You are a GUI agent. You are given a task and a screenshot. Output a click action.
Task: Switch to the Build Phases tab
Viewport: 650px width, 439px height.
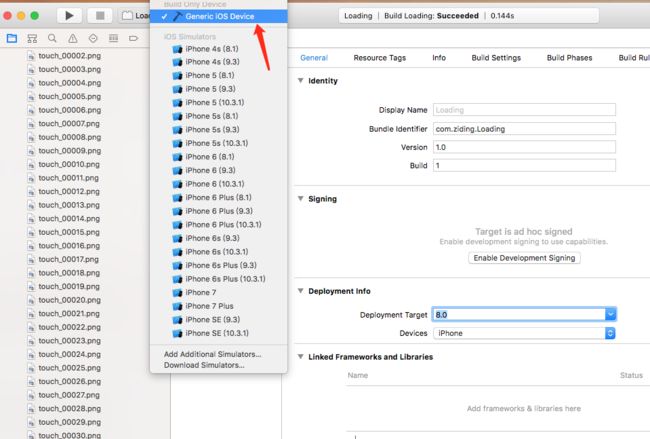[x=569, y=58]
